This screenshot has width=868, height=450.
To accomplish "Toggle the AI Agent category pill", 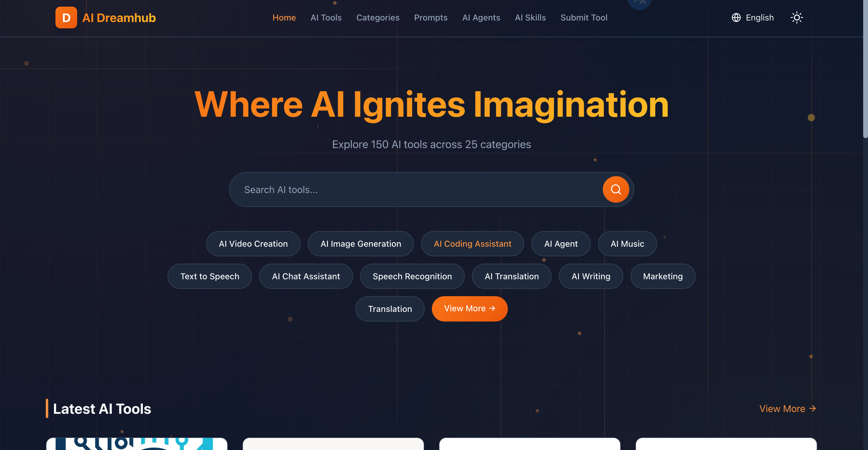I will pos(561,243).
